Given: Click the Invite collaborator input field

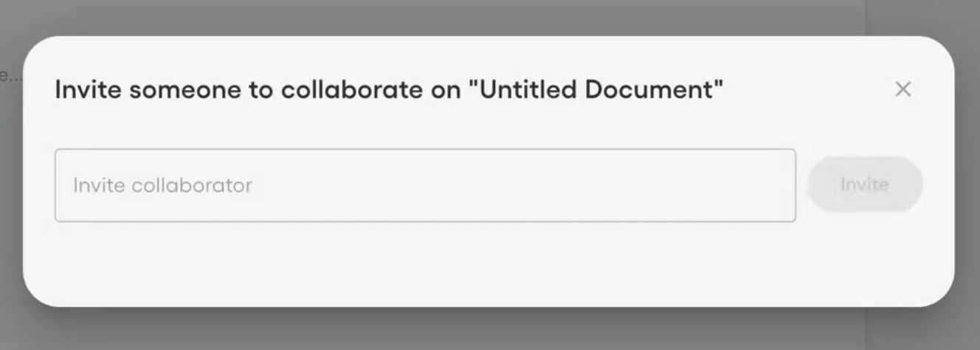Looking at the screenshot, I should 425,185.
